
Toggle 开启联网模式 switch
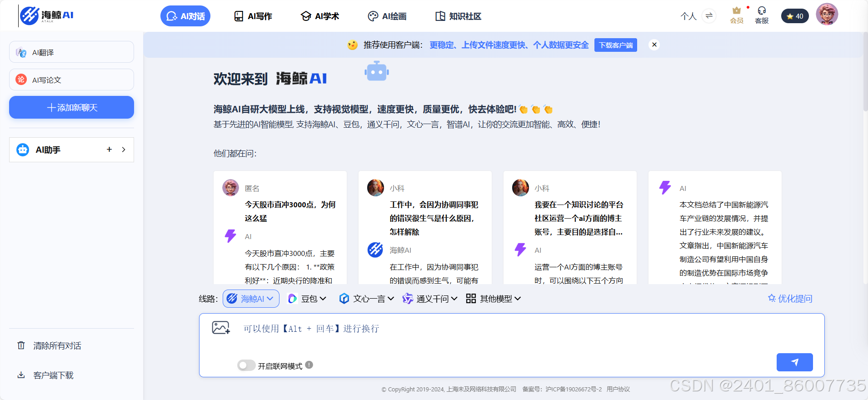[246, 365]
